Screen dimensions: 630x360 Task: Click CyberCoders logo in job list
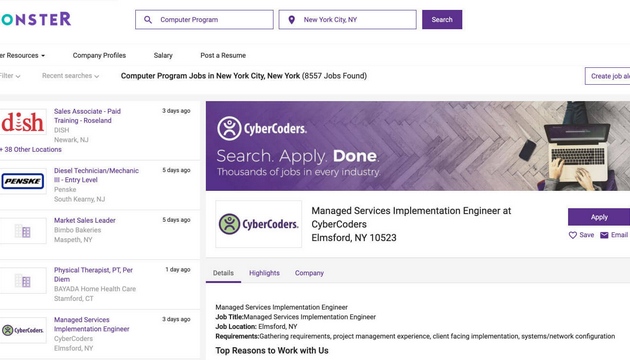click(x=23, y=330)
